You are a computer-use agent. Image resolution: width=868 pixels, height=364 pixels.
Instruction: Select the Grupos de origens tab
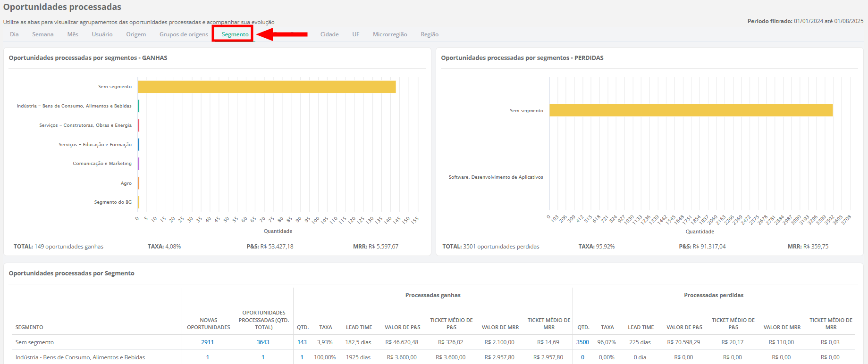click(184, 34)
